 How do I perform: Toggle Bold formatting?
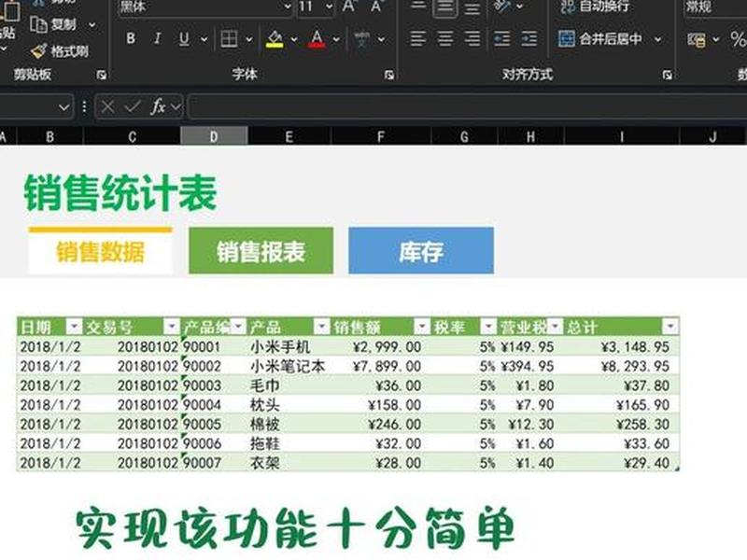[131, 38]
